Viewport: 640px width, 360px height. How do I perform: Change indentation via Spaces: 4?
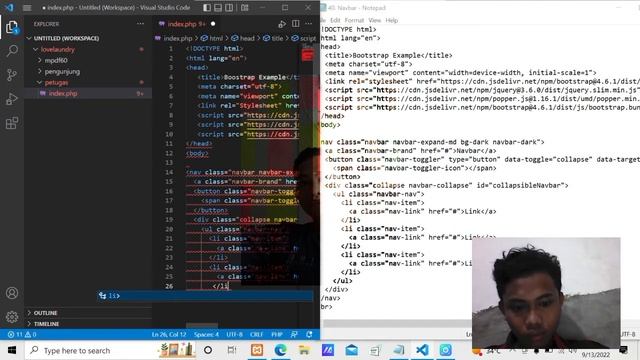pos(207,334)
